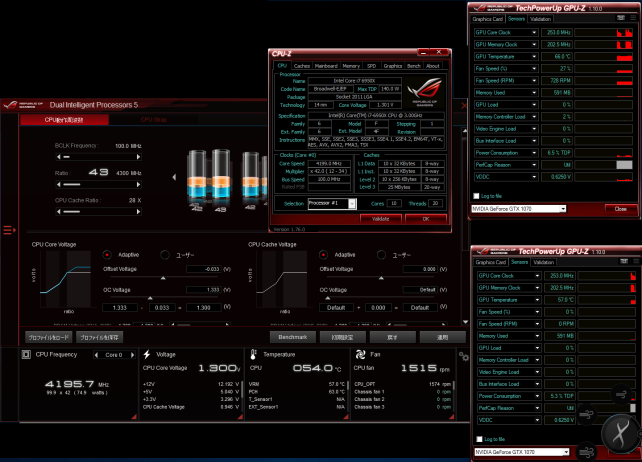The height and width of the screenshot is (462, 642).
Task: Select ユーザー mode for CPU Cache Voltage
Action: [381, 255]
